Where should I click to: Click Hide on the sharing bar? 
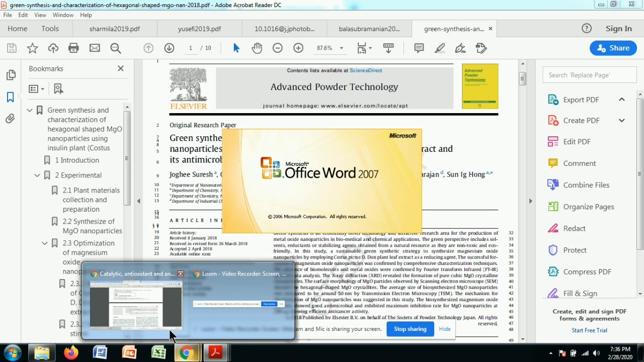pos(445,329)
